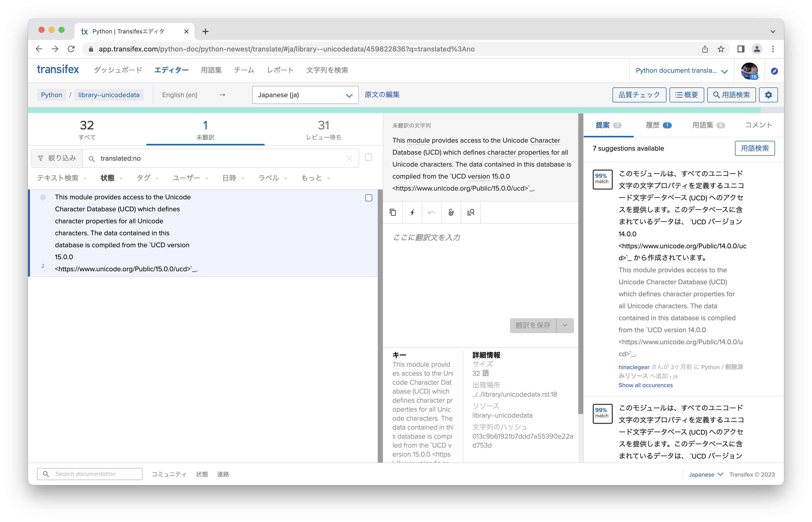Clear the translated:no search filter
The image size is (812, 522).
point(349,158)
